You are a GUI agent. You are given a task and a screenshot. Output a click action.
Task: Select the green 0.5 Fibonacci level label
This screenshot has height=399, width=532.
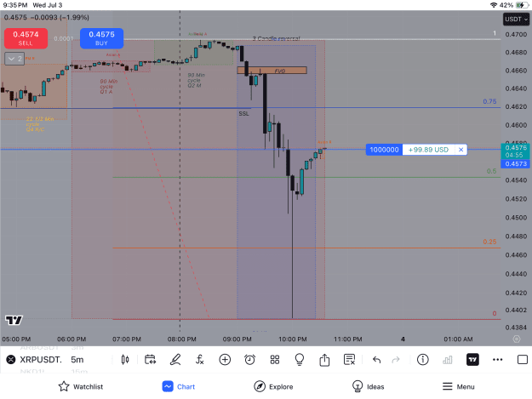click(491, 171)
